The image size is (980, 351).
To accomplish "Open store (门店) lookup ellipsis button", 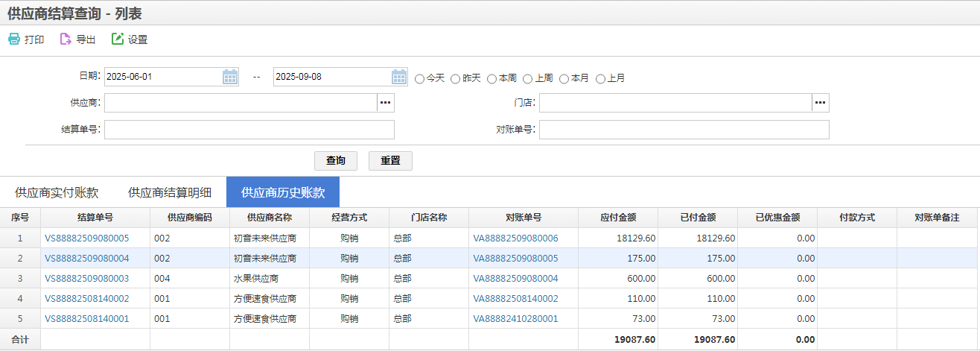I will pos(821,103).
